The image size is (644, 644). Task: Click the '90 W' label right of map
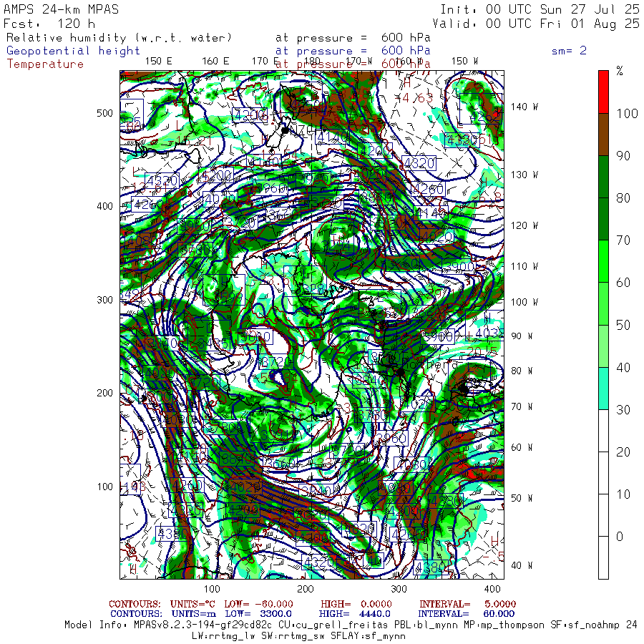point(522,336)
